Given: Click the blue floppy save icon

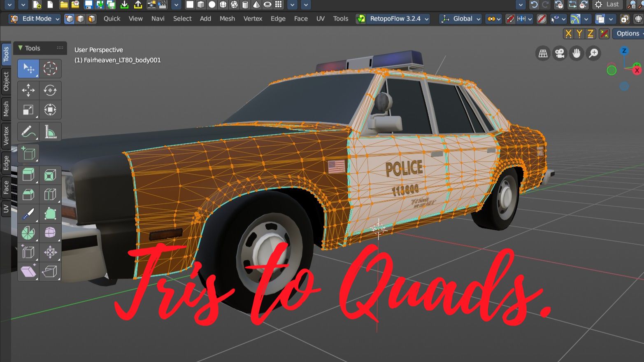Looking at the screenshot, I should (88, 5).
